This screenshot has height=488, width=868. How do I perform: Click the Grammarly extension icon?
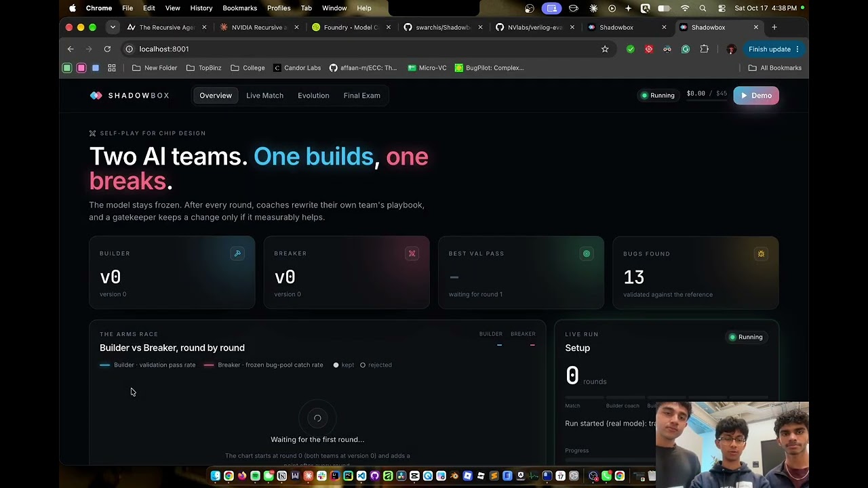686,49
